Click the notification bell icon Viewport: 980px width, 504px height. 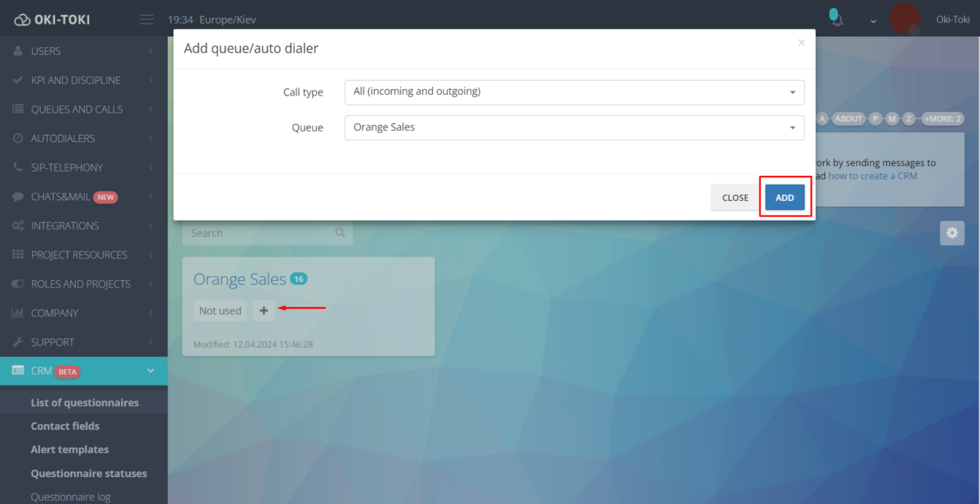tap(835, 18)
